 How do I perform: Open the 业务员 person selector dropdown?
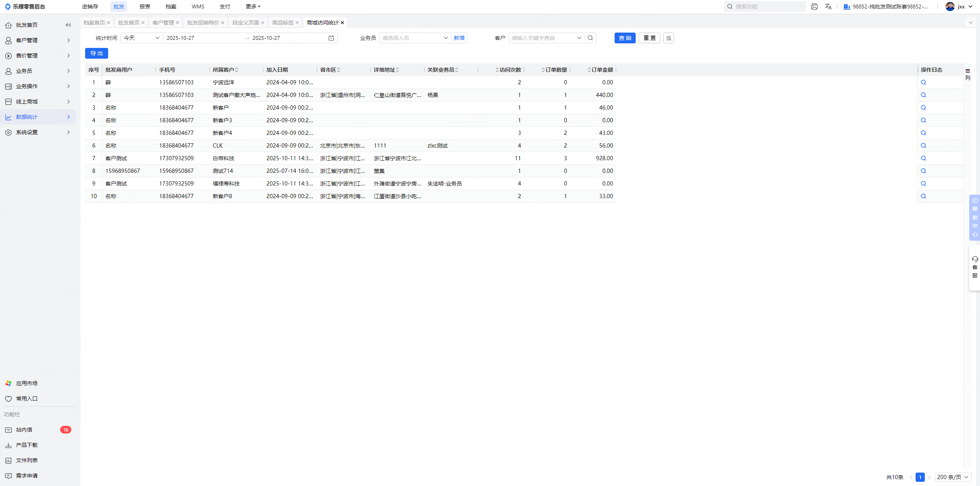[x=414, y=38]
